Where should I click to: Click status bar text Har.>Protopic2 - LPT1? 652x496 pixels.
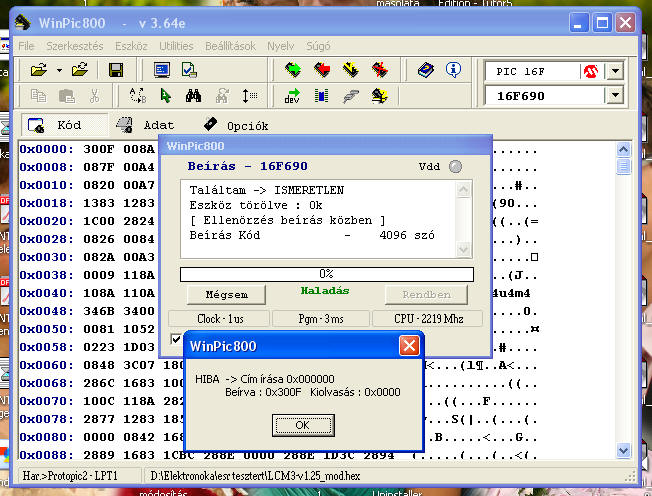[70, 475]
